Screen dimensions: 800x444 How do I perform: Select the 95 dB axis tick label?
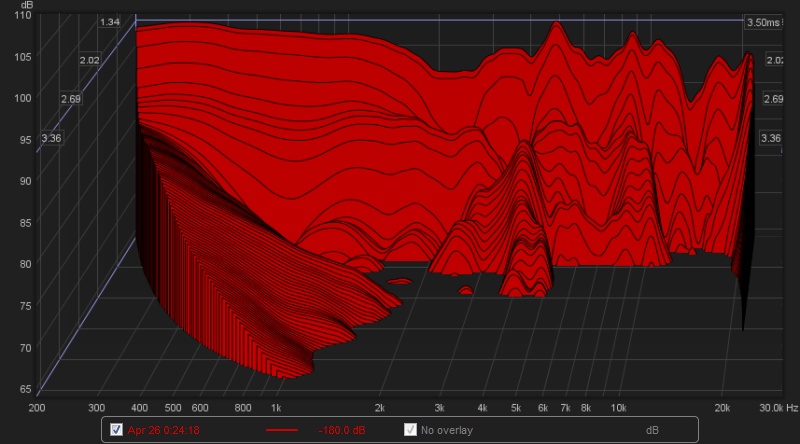pyautogui.click(x=26, y=140)
